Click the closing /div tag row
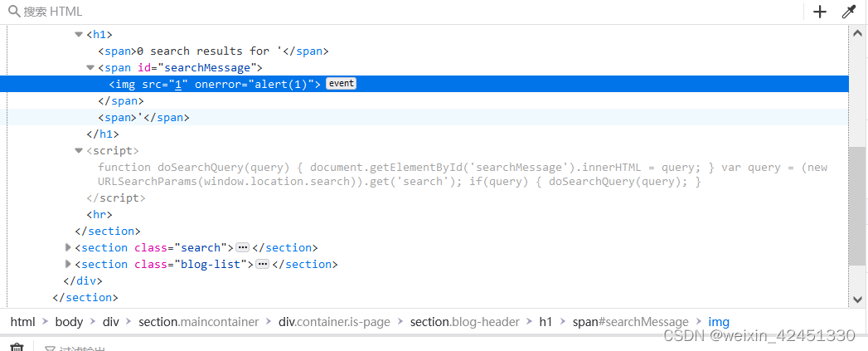The height and width of the screenshot is (351, 868). [x=84, y=281]
